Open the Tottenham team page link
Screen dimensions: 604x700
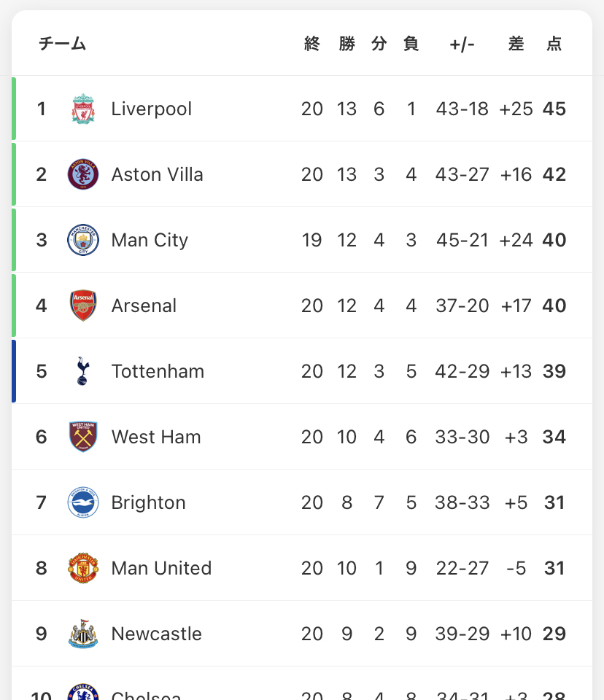pos(158,371)
